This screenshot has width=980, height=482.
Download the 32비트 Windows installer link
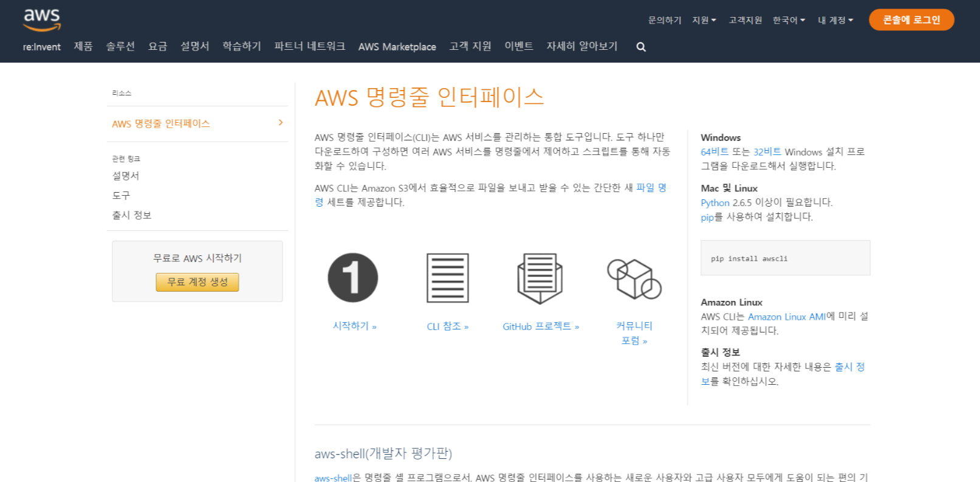point(767,152)
